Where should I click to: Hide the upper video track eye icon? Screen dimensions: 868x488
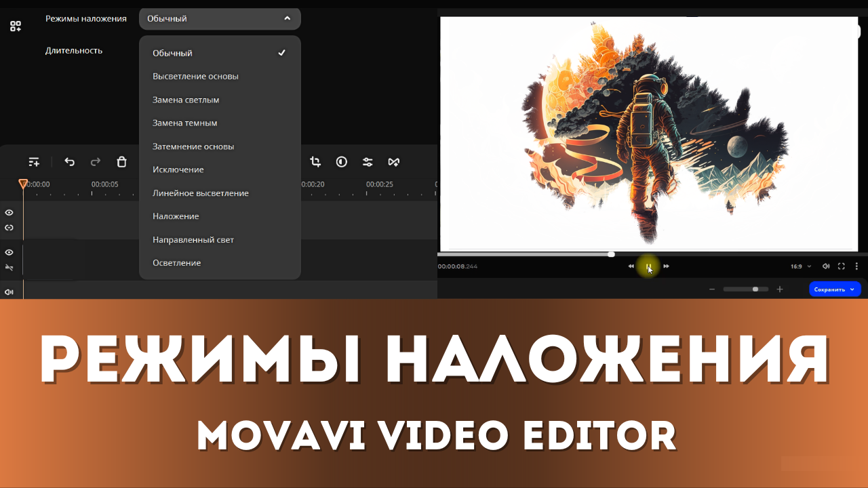coord(9,213)
